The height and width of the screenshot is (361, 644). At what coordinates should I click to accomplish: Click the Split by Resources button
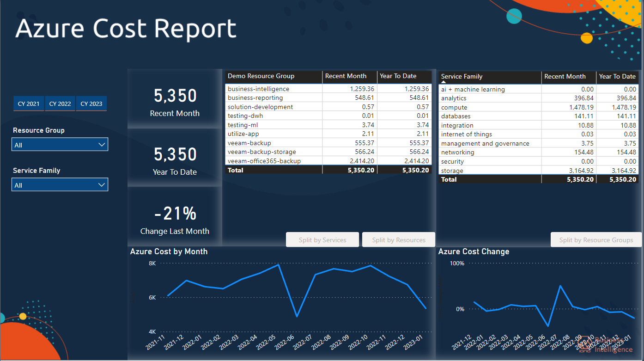(399, 240)
